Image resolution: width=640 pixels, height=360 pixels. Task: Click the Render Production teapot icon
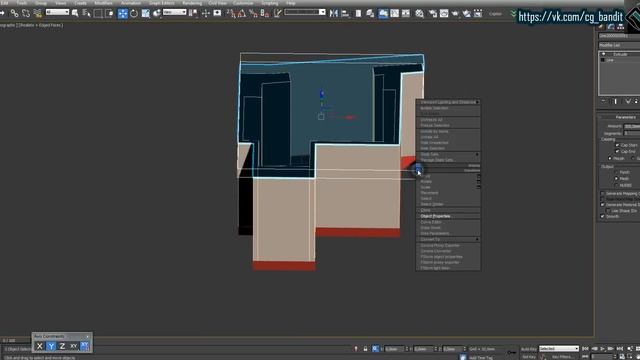click(x=455, y=13)
